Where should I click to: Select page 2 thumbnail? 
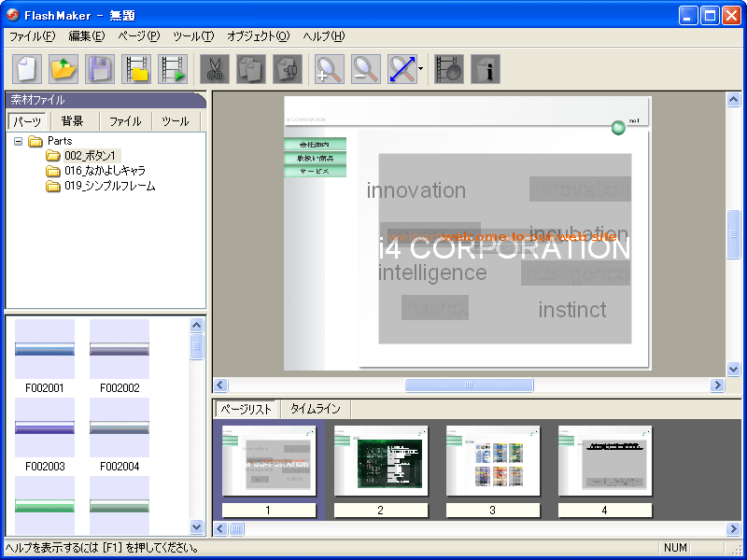(x=381, y=461)
